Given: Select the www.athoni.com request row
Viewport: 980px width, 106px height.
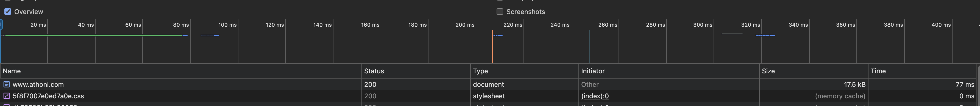Looking at the screenshot, I should click(488, 84).
